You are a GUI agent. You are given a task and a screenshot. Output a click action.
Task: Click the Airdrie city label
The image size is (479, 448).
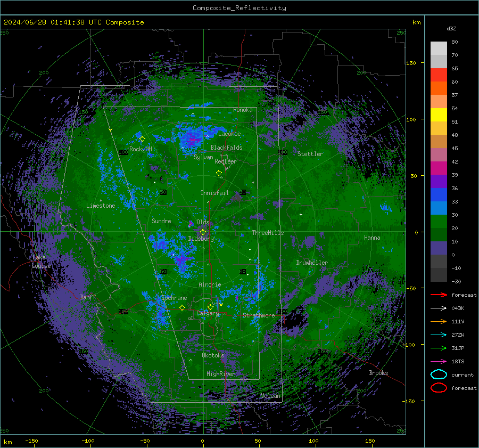click(210, 284)
